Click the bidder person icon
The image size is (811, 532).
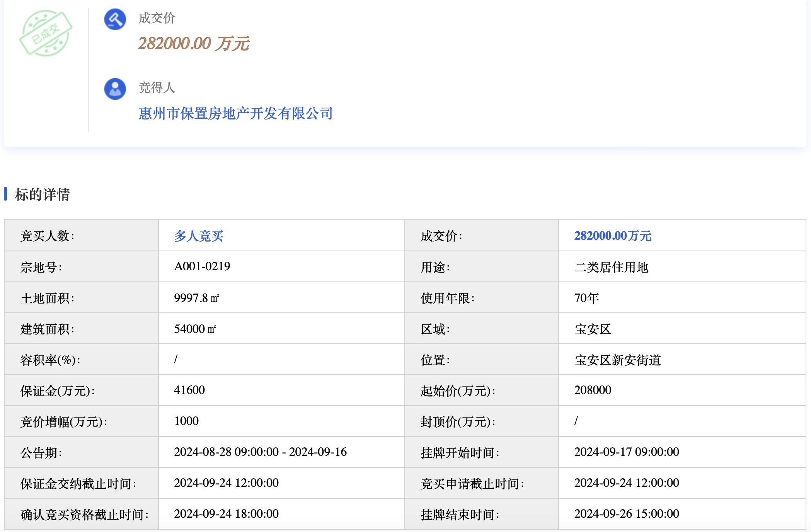(x=115, y=89)
